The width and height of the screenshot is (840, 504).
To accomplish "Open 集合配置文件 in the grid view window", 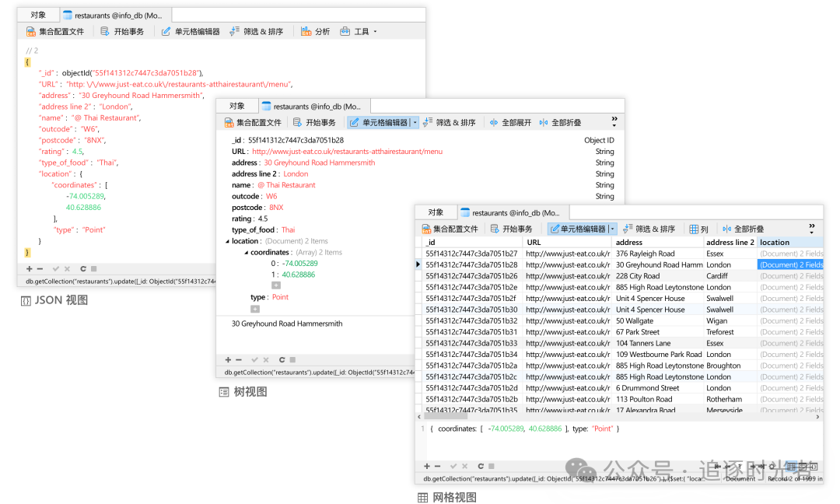I will (450, 229).
